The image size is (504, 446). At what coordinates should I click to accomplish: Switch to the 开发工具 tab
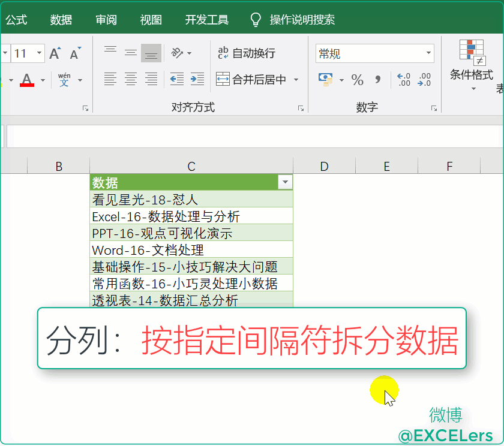tap(207, 20)
